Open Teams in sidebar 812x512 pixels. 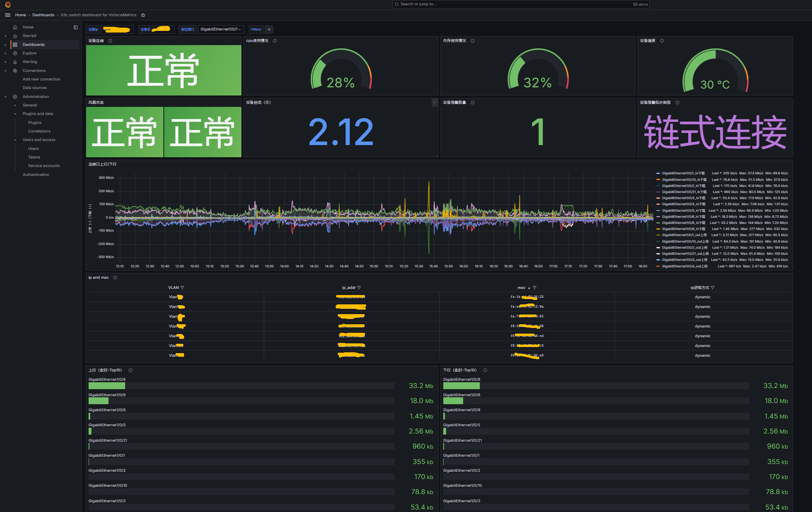pyautogui.click(x=34, y=157)
